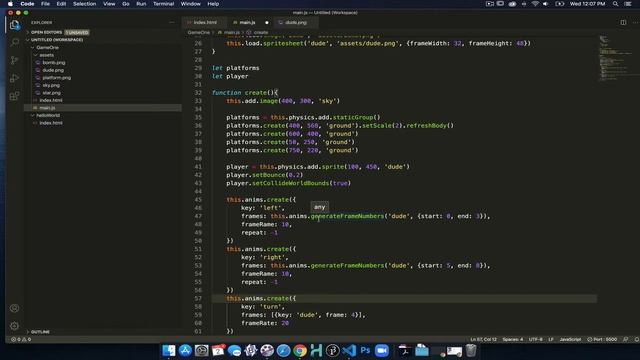Viewport: 640px width, 360px height.
Task: Open the File menu
Action: click(45, 4)
